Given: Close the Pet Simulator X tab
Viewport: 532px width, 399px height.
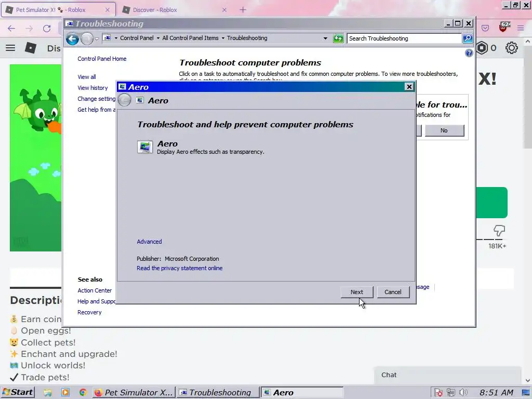Looking at the screenshot, I should click(x=108, y=10).
